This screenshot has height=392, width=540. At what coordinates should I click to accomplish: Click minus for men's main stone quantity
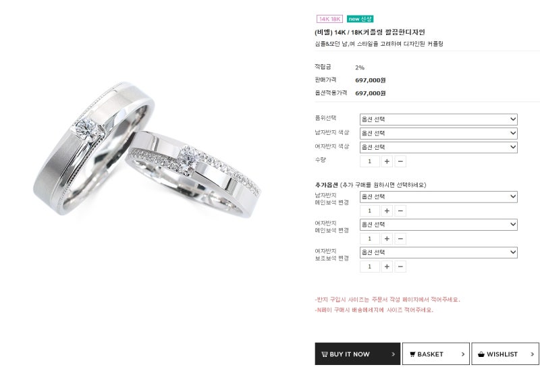coord(400,211)
